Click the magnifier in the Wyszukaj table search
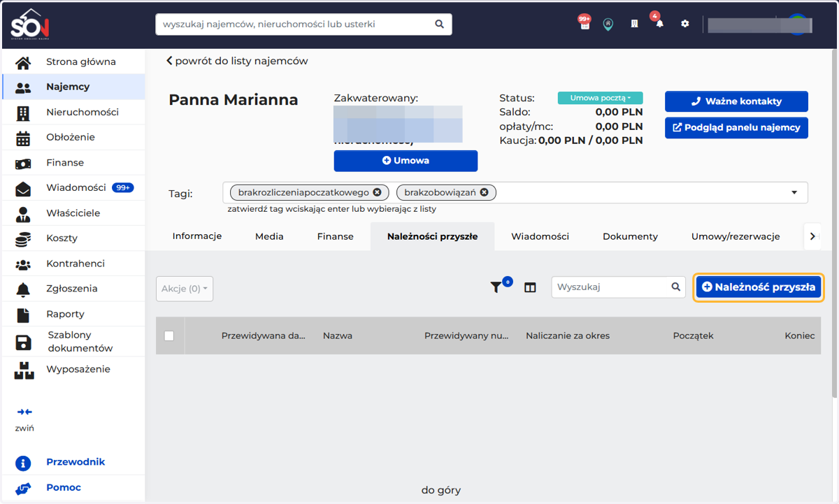Viewport: 839px width, 504px height. (x=676, y=287)
